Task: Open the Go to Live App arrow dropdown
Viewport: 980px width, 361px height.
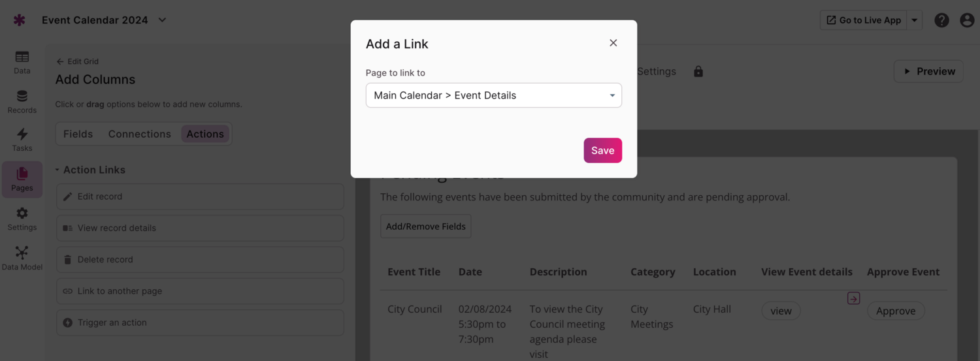Action: [915, 20]
